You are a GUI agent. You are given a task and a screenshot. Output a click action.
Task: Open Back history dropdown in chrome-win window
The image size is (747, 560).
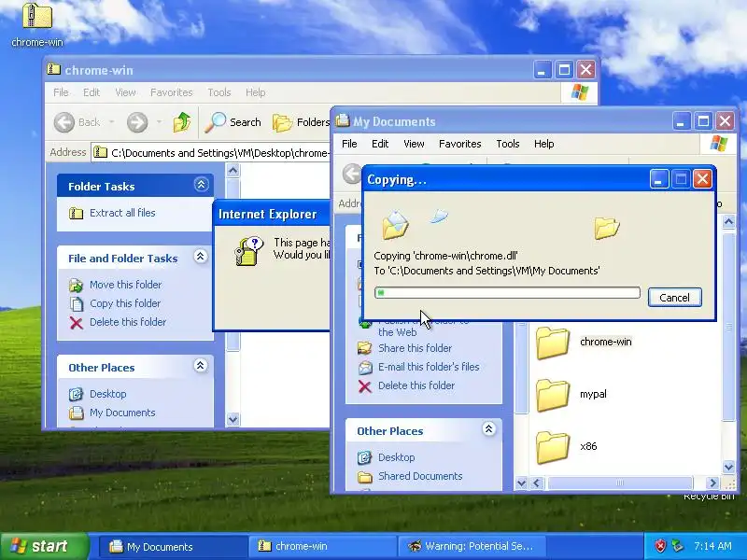click(x=112, y=122)
